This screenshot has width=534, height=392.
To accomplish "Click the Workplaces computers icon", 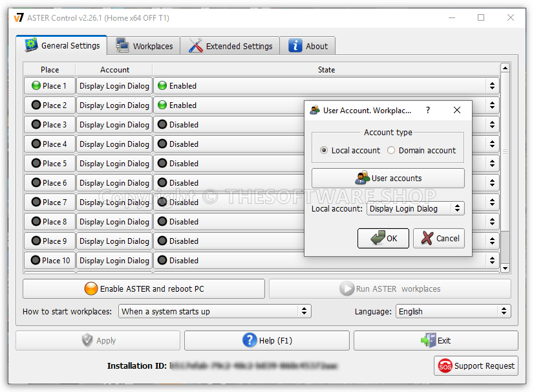I will coord(122,46).
